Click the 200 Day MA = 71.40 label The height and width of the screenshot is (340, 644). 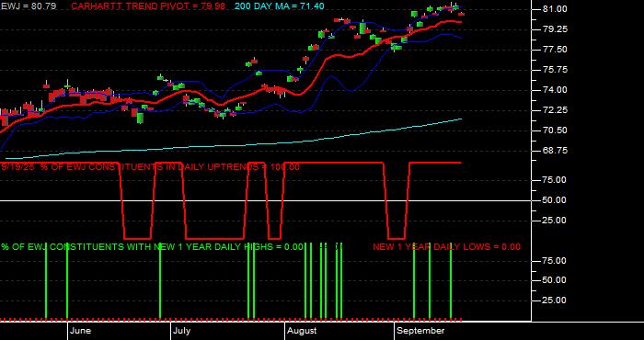(x=280, y=6)
